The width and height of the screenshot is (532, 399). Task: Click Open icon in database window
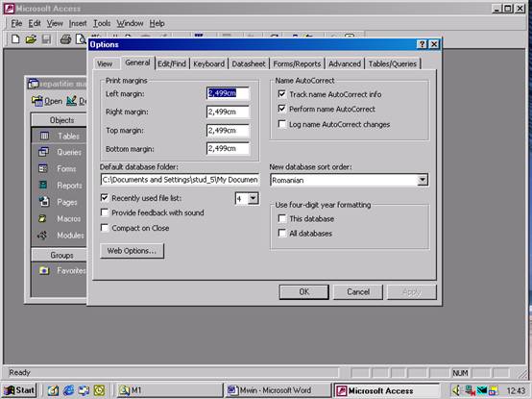click(x=37, y=101)
